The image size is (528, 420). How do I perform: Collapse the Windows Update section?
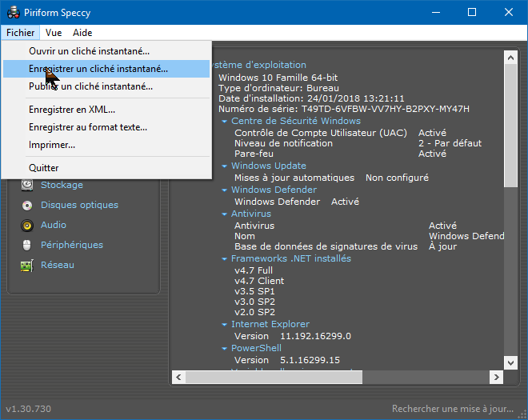coord(224,166)
